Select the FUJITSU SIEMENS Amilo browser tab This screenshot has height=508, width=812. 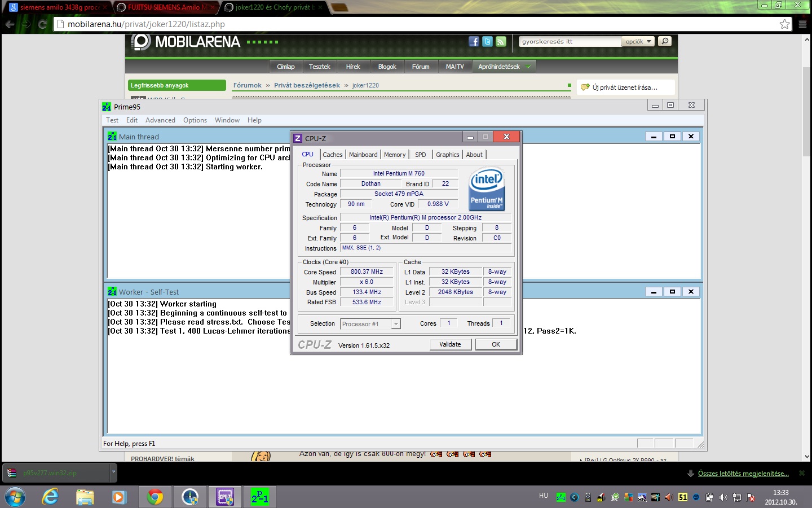[166, 7]
